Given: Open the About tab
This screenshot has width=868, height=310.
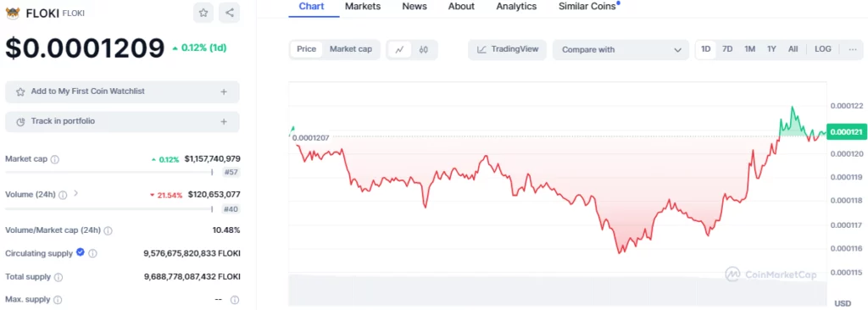Looking at the screenshot, I should coord(461,7).
